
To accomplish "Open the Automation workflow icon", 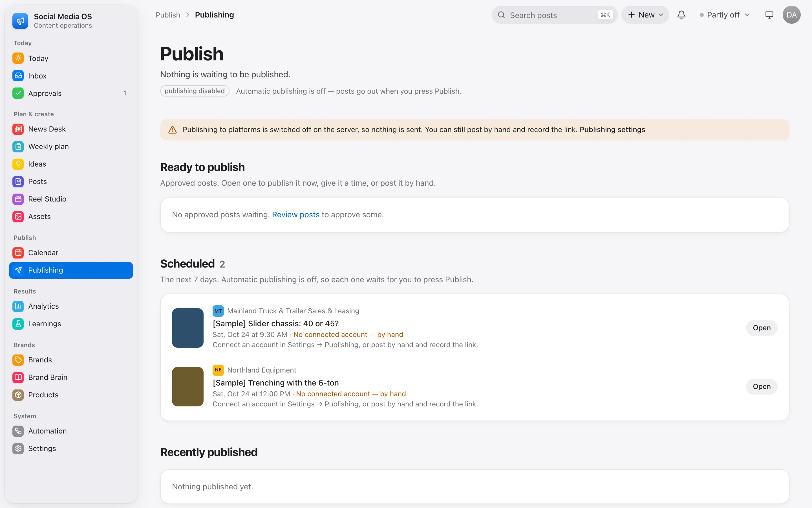I will click(x=18, y=431).
